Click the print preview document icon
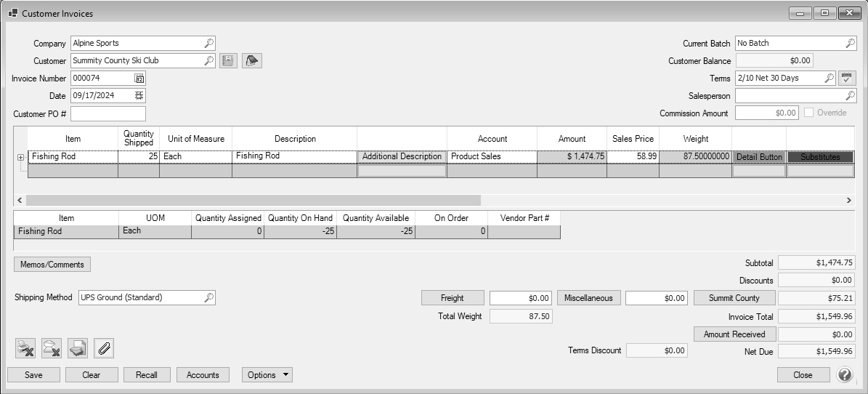868x394 pixels. point(78,349)
